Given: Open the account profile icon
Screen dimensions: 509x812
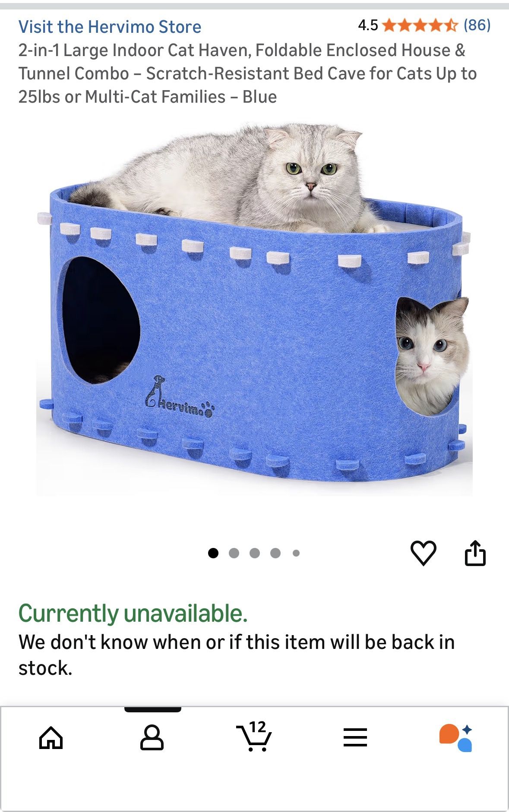Looking at the screenshot, I should point(152,737).
